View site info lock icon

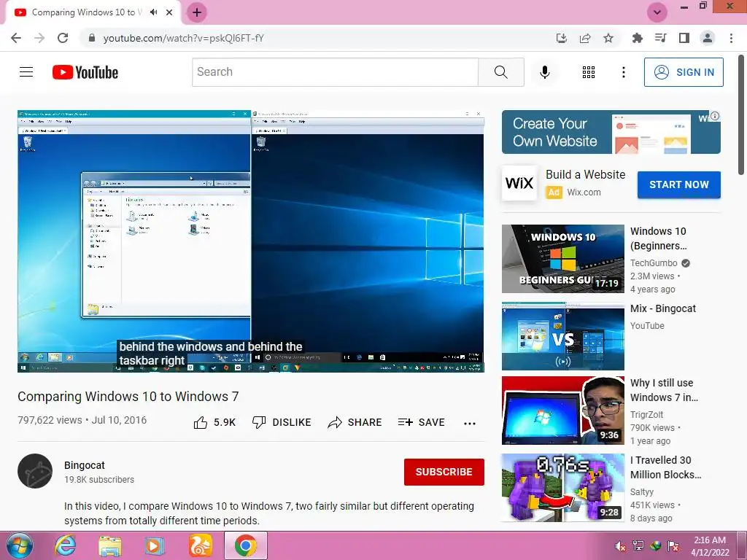click(91, 38)
